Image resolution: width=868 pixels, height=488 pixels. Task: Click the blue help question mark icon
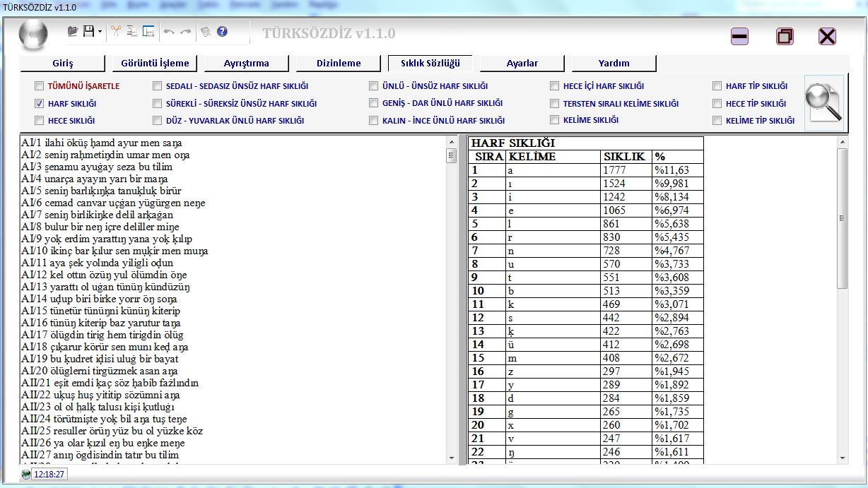click(222, 32)
